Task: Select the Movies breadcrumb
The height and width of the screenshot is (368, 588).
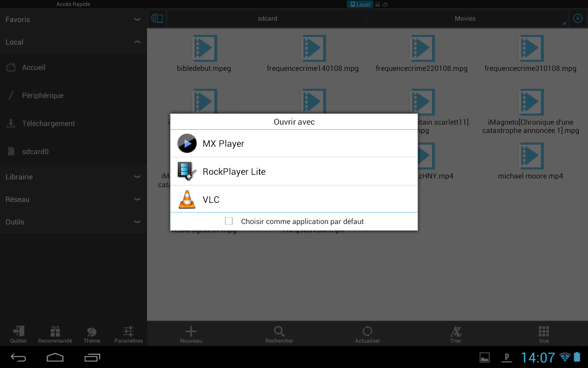Action: (465, 18)
